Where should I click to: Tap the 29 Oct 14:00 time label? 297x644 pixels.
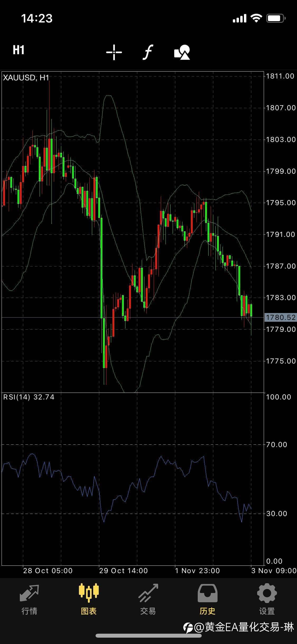(124, 571)
